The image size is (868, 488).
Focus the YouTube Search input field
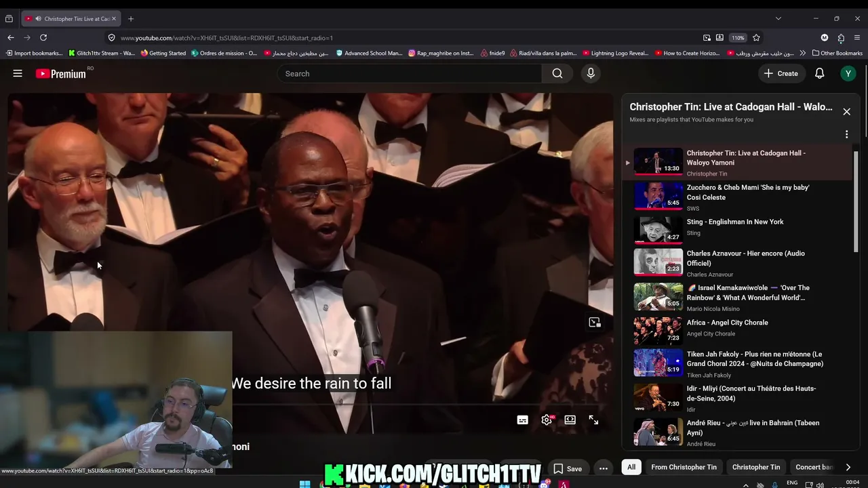coord(410,73)
